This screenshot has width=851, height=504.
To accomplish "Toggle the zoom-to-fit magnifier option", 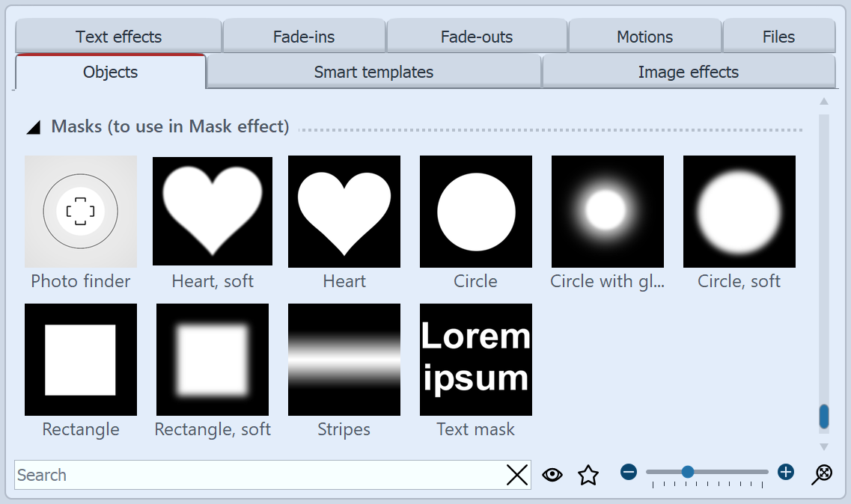I will tap(821, 474).
